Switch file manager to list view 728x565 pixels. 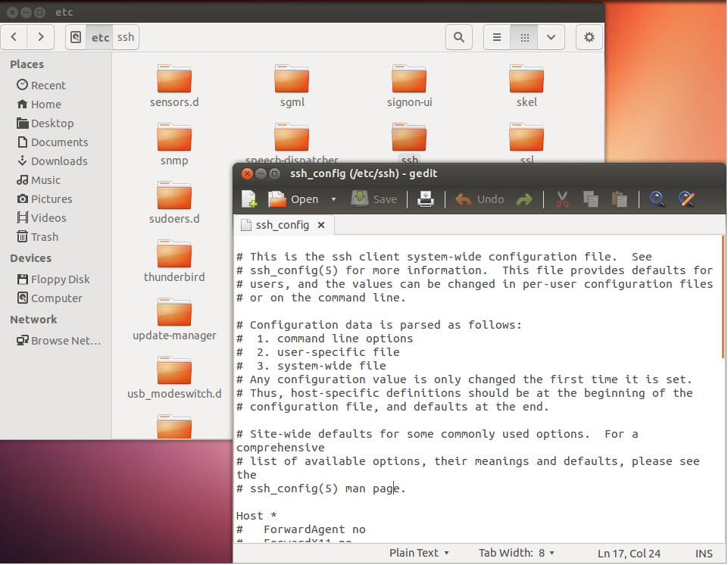tap(497, 37)
